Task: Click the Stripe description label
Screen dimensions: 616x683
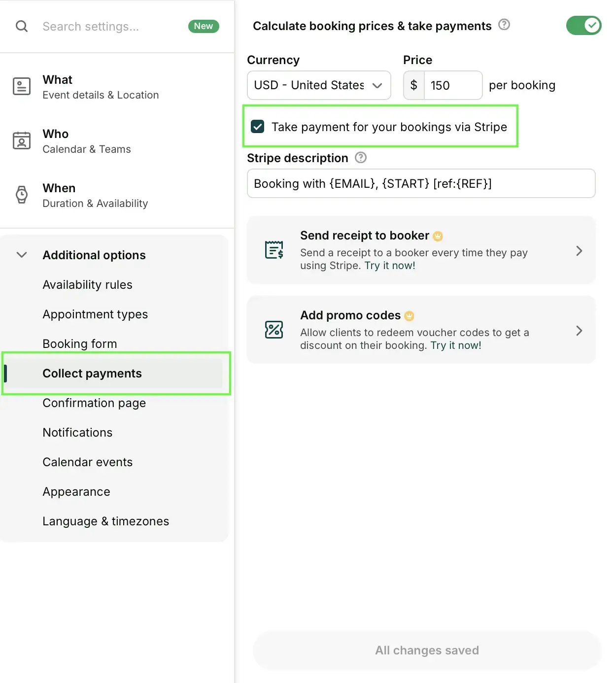Action: click(x=298, y=158)
